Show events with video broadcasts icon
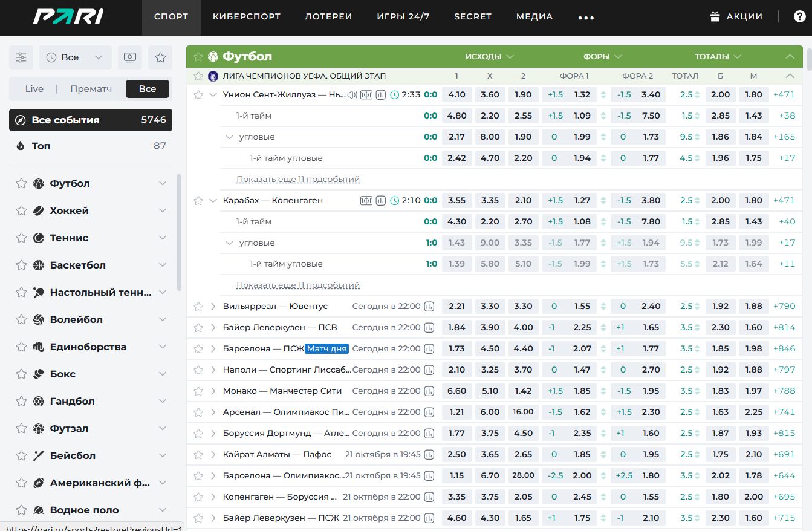Viewport: 812px width, 531px height. tap(130, 57)
